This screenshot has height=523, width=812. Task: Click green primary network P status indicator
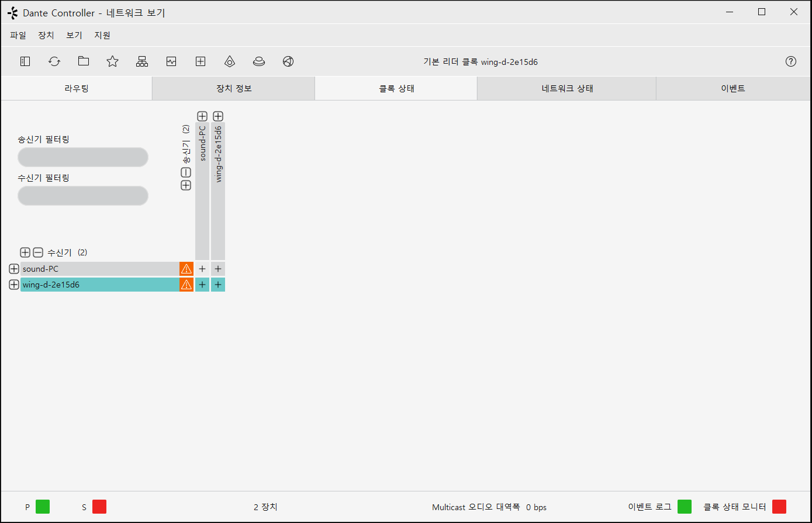click(x=43, y=507)
